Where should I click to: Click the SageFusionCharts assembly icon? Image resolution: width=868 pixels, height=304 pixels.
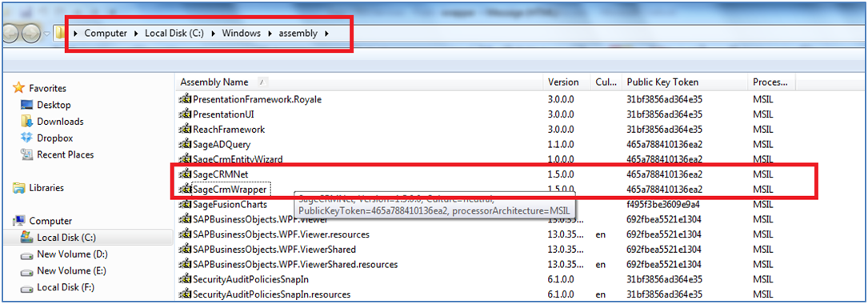[x=185, y=204]
